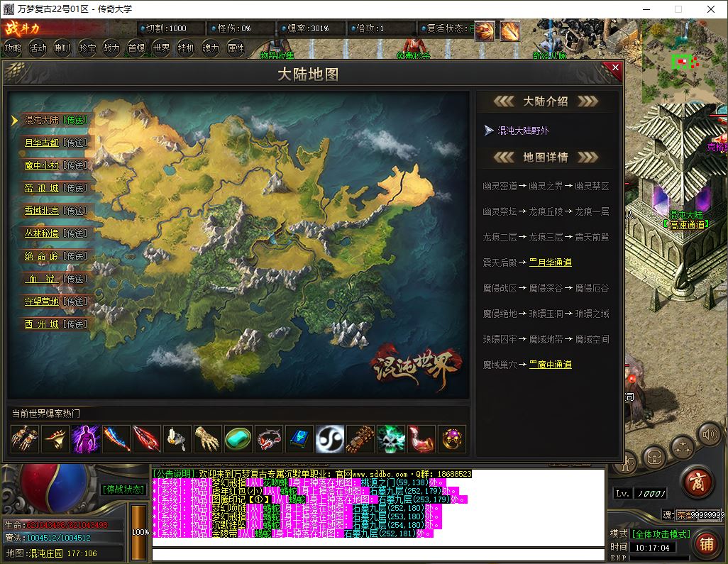The width and height of the screenshot is (728, 564).
Task: Open the 挂机 auto-play menu
Action: pyautogui.click(x=186, y=48)
